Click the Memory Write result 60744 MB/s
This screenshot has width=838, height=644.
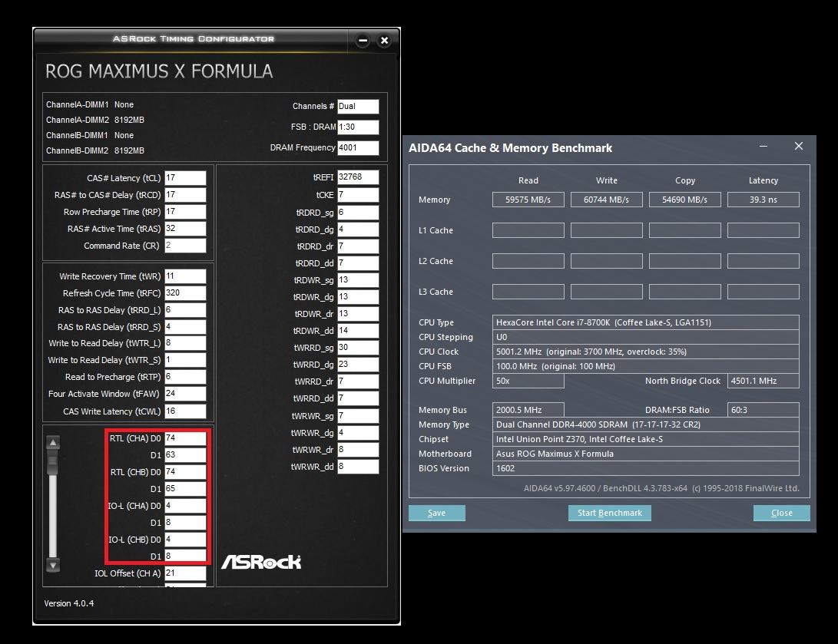[x=607, y=200]
